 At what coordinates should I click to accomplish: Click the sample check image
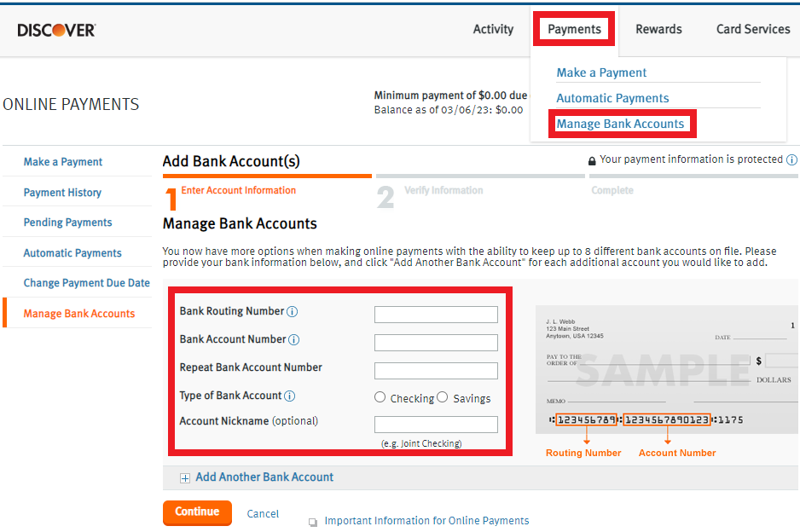[667, 370]
